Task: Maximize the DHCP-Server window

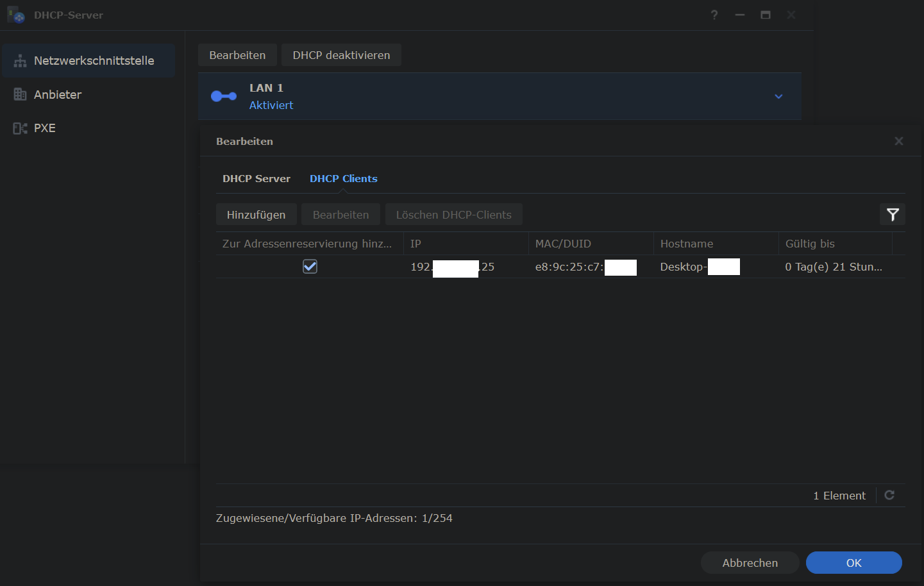Action: point(766,15)
